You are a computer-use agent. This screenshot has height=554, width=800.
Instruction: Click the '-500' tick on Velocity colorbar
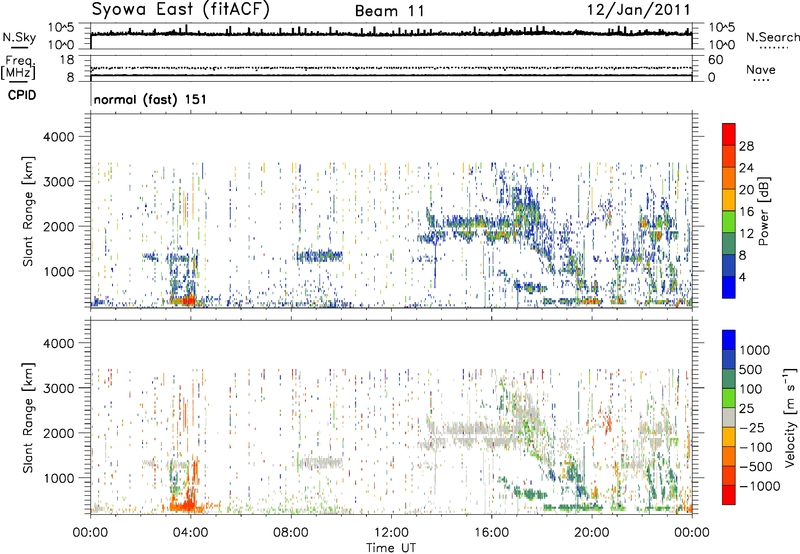pos(756,467)
